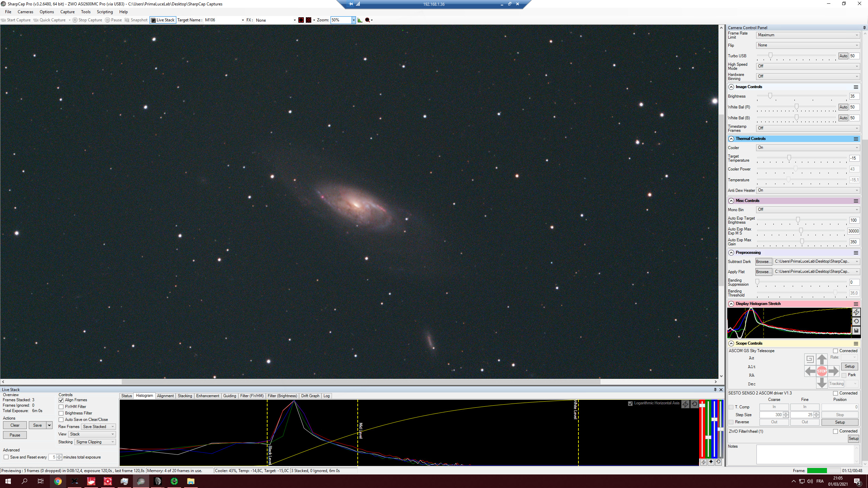This screenshot has width=868, height=488.
Task: Click save floppy icon in Display Histogram Stretch
Action: point(856,330)
